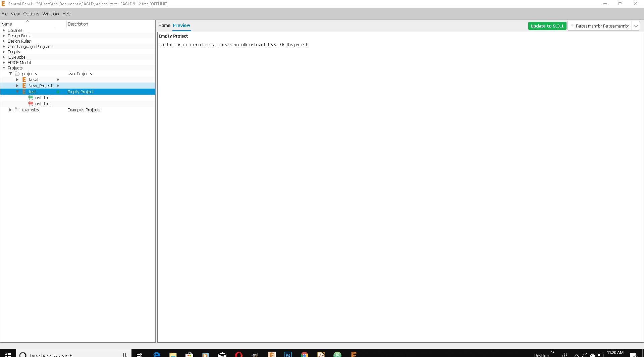Screen dimensions: 644x357
Task: Click the examples folder icon
Action: pos(17,110)
